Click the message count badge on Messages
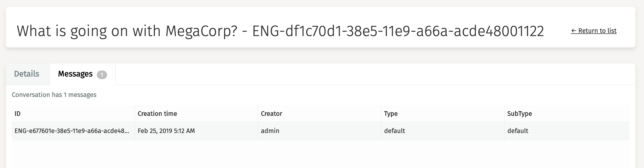This screenshot has height=168, width=644. [x=102, y=75]
